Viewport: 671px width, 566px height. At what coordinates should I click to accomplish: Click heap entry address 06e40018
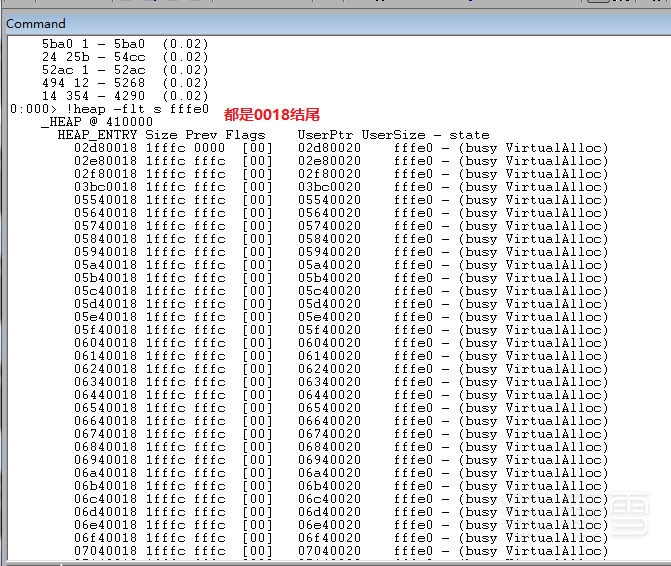tap(105, 525)
